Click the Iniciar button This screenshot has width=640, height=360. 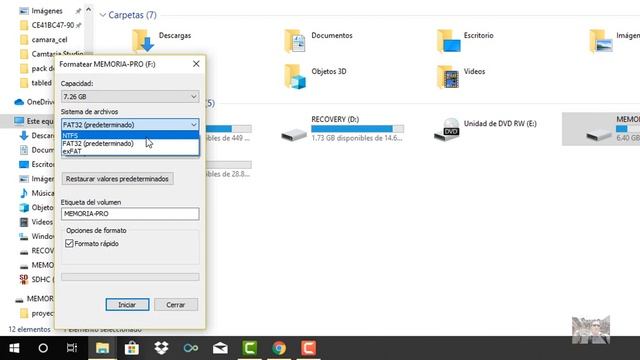click(x=127, y=304)
